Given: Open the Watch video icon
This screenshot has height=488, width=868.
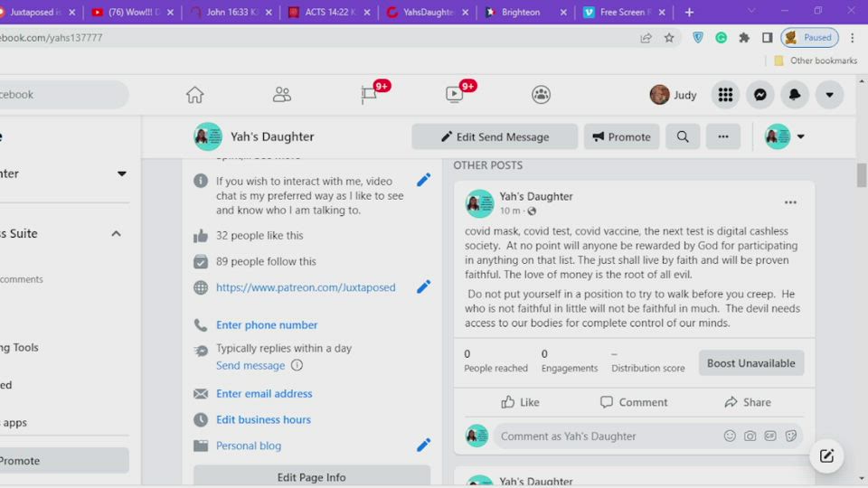Looking at the screenshot, I should coord(455,95).
